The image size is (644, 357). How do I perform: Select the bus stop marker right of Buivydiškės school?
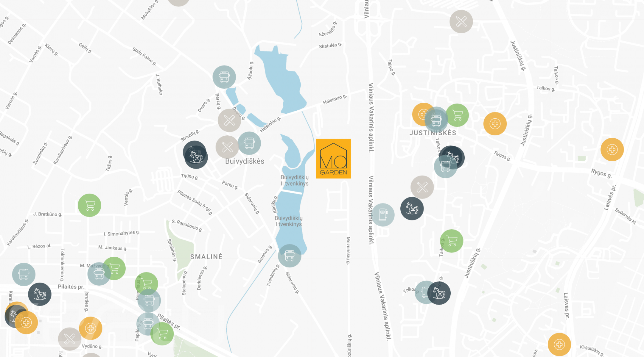249,143
